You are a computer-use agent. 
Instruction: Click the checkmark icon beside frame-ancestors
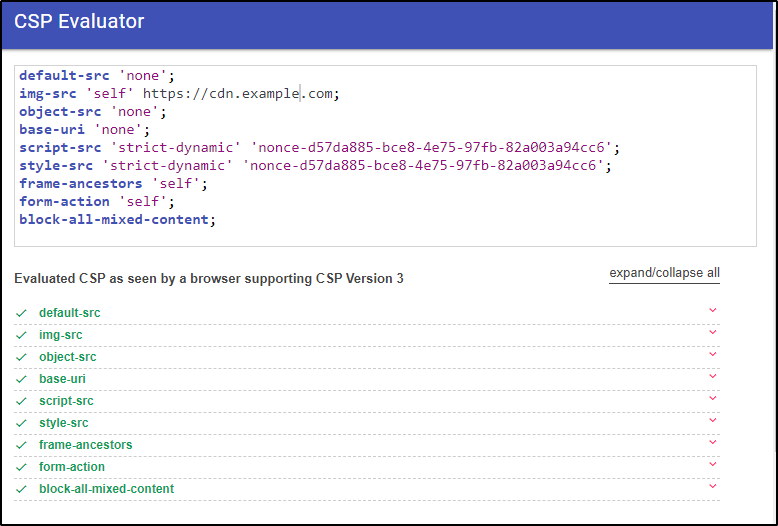21,445
